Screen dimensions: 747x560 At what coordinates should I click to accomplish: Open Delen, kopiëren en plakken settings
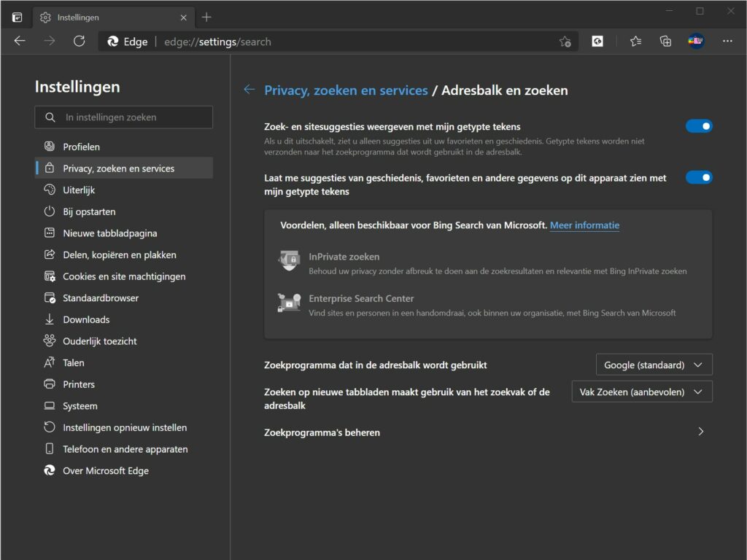tap(124, 254)
